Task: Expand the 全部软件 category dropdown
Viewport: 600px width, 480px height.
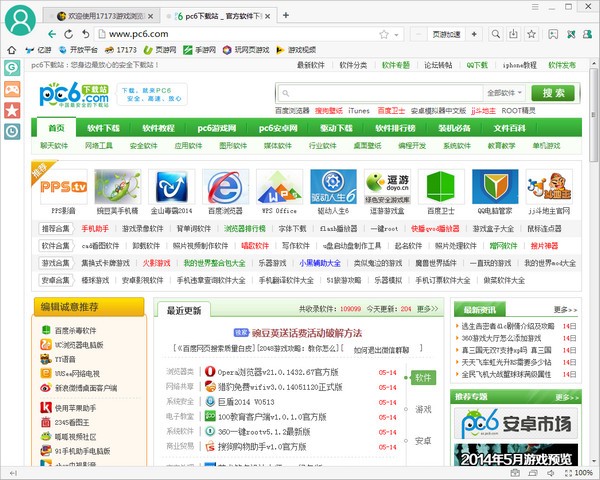Action: 504,93
